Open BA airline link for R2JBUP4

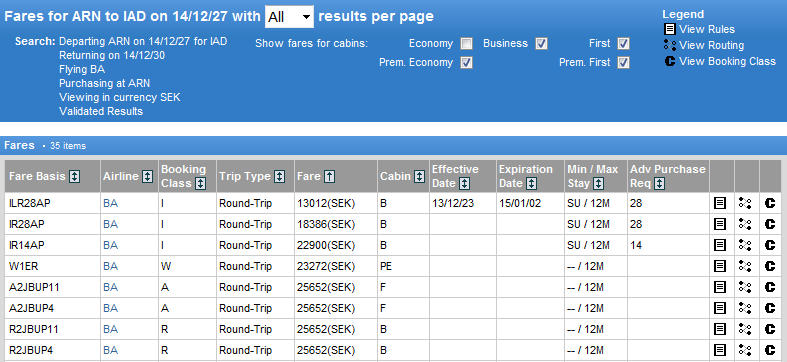click(x=110, y=350)
